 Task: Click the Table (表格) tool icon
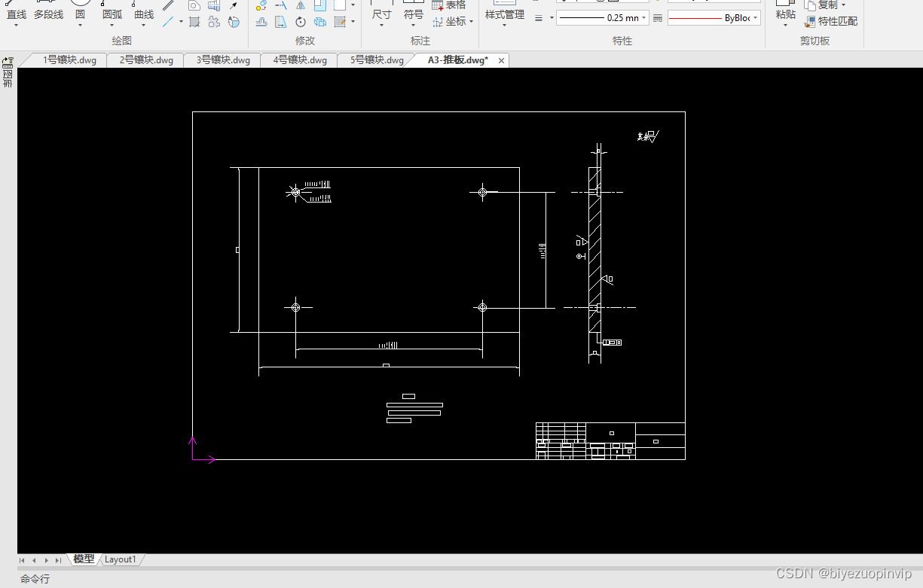tap(439, 5)
